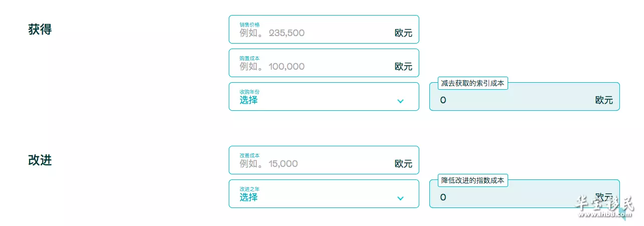644x226 pixels.
Task: Open the 收购年份 dropdown
Action: pyautogui.click(x=324, y=96)
